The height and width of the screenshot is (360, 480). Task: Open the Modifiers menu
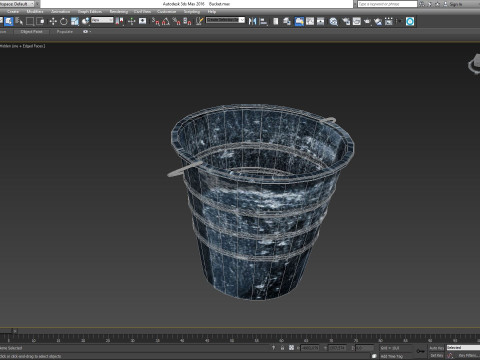tap(35, 12)
